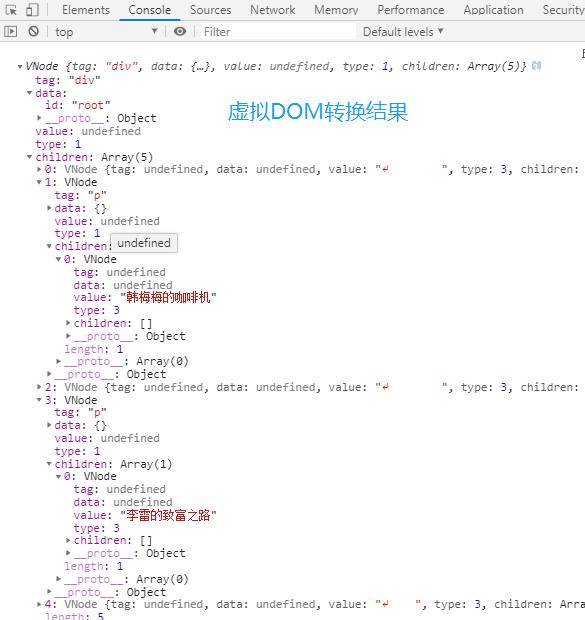Viewport: 585px width, 620px height.
Task: Open the top JavaScript context dropdown
Action: 106,32
